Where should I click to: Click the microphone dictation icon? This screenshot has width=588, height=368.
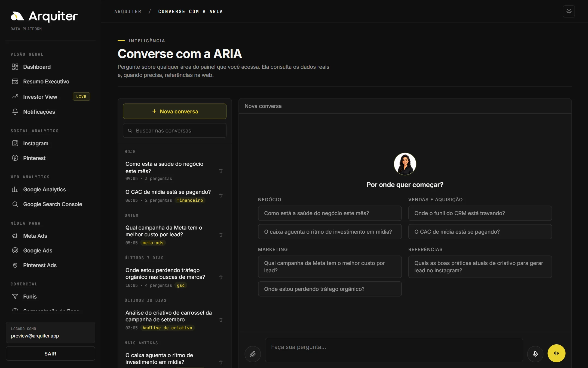[535, 354]
